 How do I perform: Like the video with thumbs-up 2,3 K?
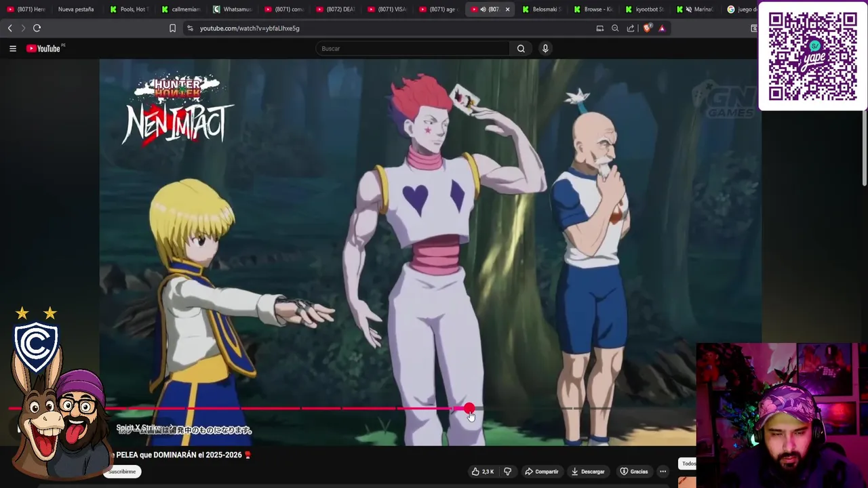(x=482, y=471)
